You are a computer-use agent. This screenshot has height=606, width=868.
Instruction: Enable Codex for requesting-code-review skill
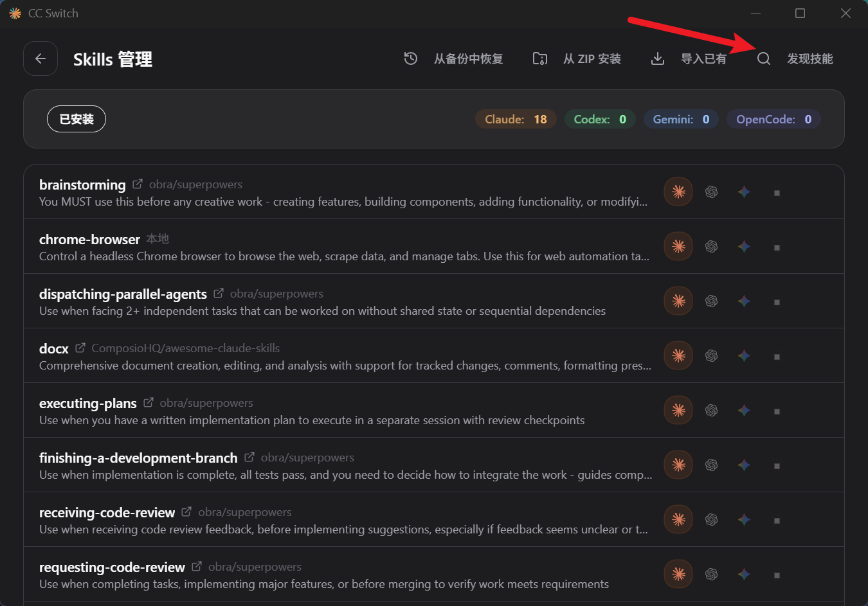click(x=711, y=574)
